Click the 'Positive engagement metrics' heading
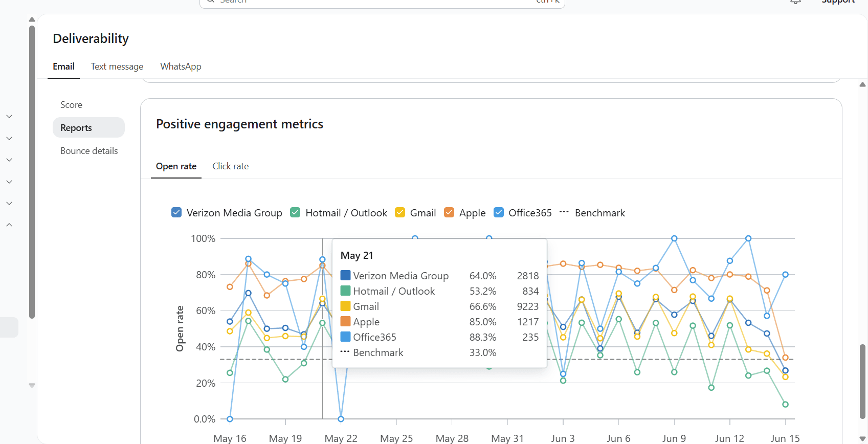868x444 pixels. [239, 124]
